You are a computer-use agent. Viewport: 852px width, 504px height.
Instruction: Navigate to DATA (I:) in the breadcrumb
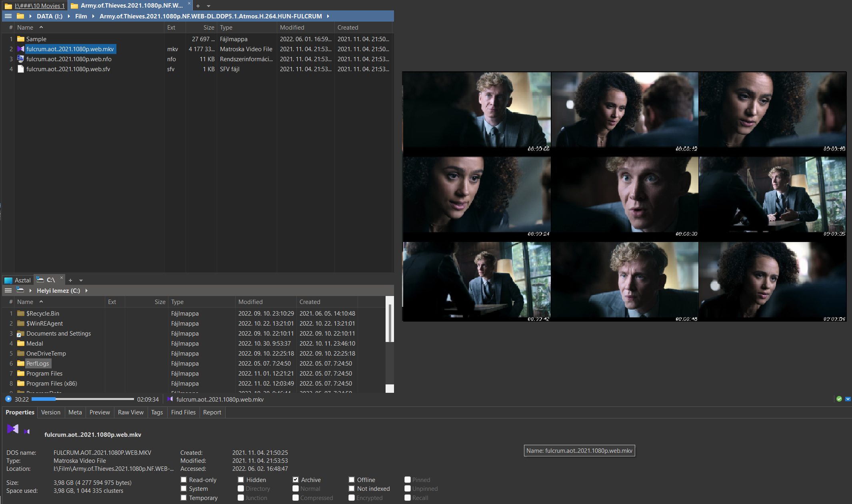pos(50,16)
